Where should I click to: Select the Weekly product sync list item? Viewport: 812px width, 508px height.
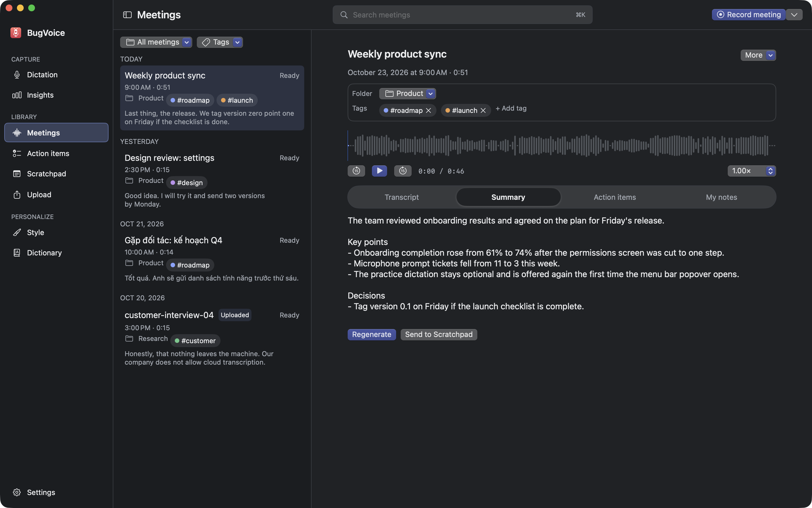pyautogui.click(x=212, y=98)
